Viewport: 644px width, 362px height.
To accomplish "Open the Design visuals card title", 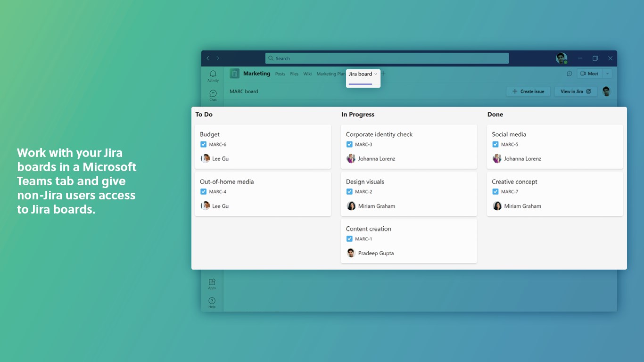I will 365,181.
